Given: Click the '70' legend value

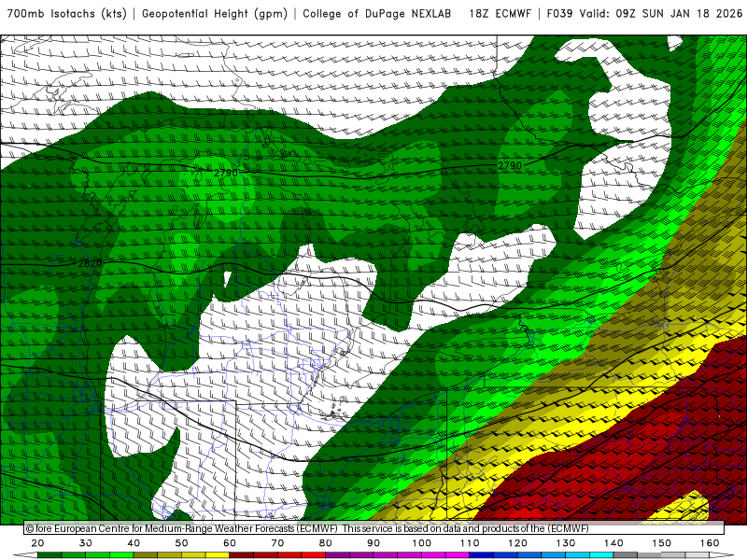Looking at the screenshot, I should coord(277,543).
